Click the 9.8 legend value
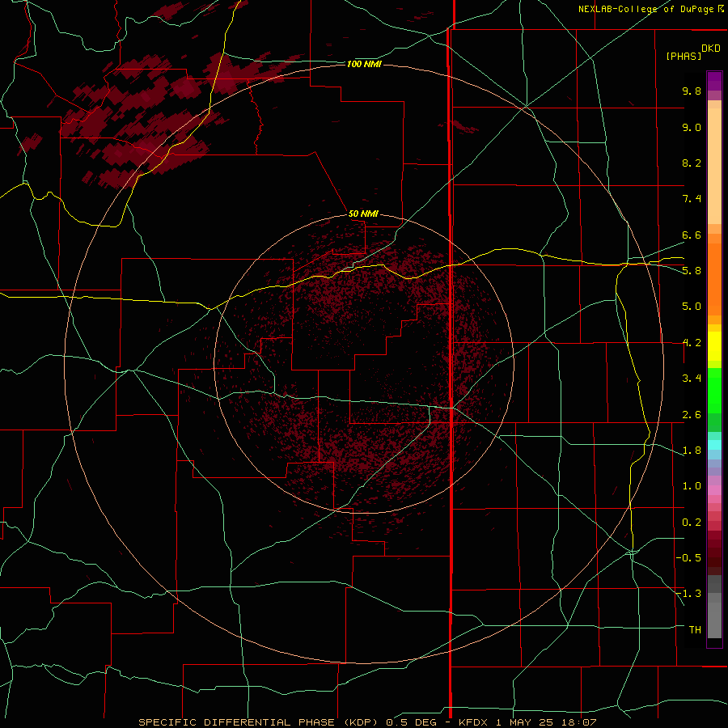The image size is (728, 728). pyautogui.click(x=692, y=91)
